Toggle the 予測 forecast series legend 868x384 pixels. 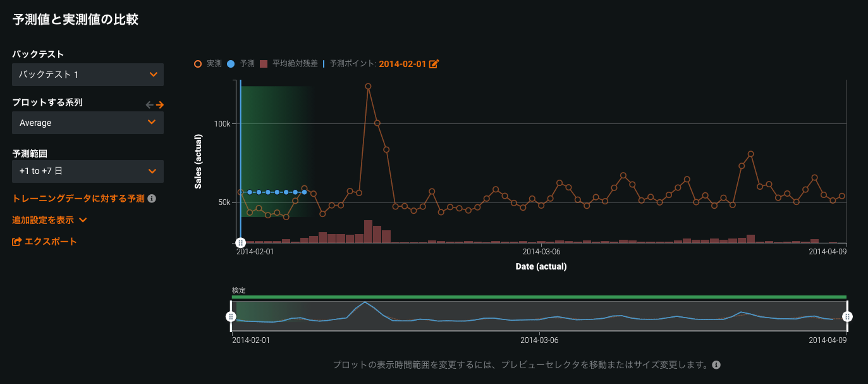click(x=241, y=64)
